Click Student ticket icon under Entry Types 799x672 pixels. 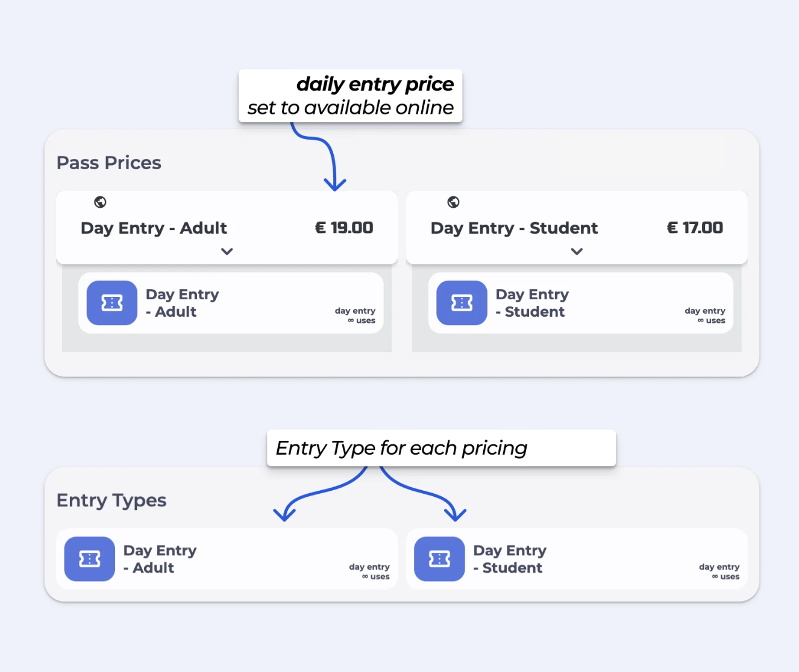click(x=439, y=559)
